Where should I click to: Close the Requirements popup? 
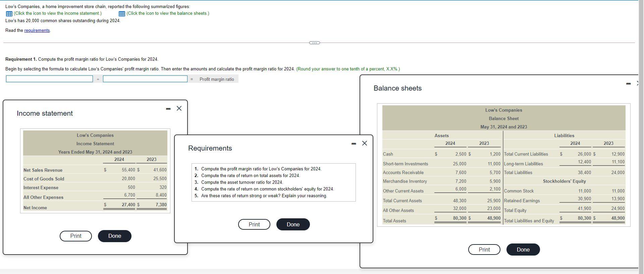click(x=365, y=143)
